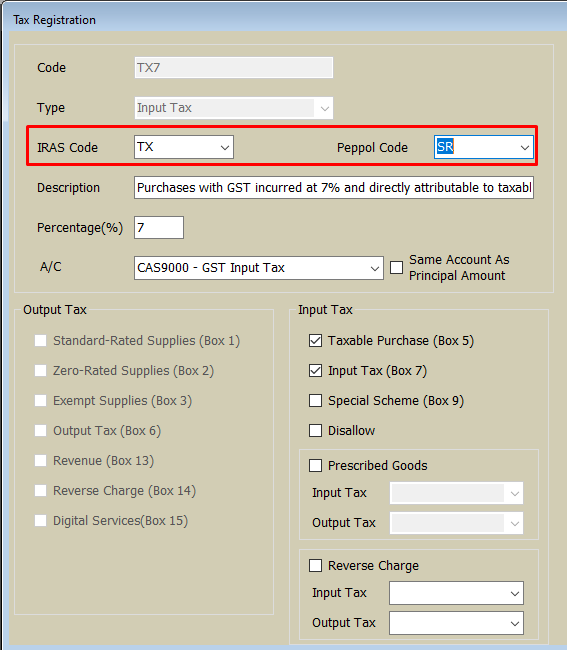Open the IRAS Code dropdown
This screenshot has height=650, width=567.
click(x=184, y=147)
